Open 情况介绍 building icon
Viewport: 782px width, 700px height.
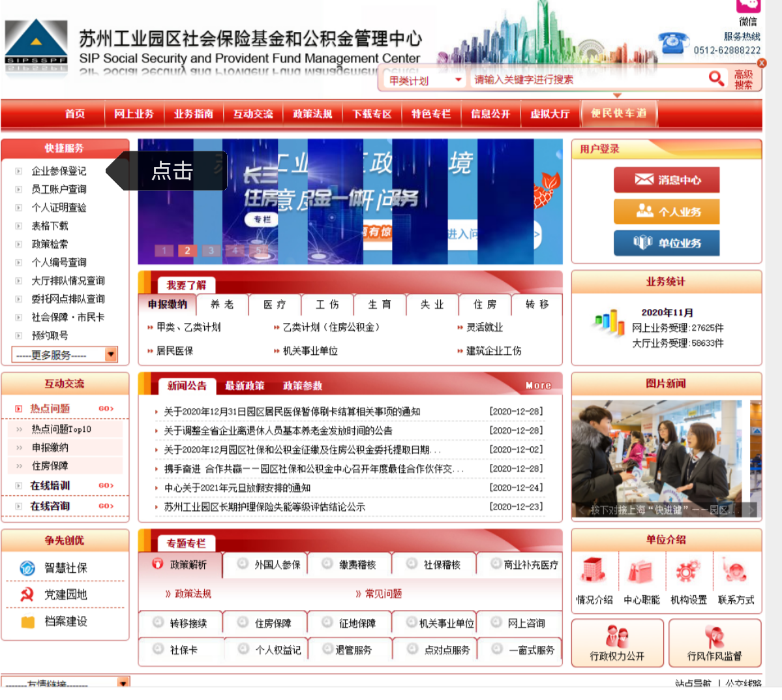point(594,570)
